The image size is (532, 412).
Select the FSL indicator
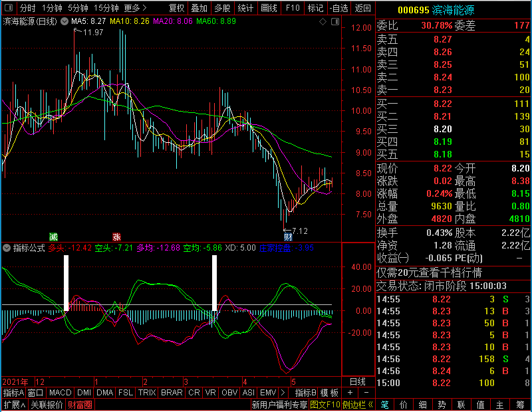click(x=126, y=393)
